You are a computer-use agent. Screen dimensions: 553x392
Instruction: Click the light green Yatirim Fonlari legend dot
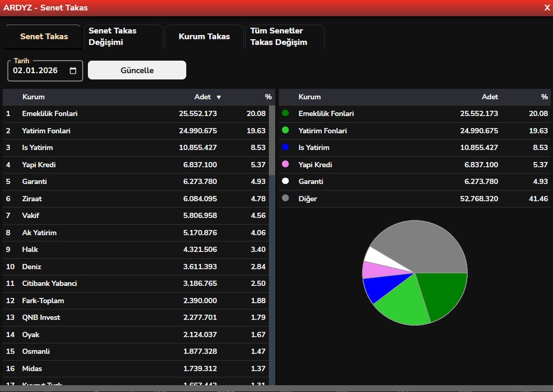pyautogui.click(x=285, y=130)
